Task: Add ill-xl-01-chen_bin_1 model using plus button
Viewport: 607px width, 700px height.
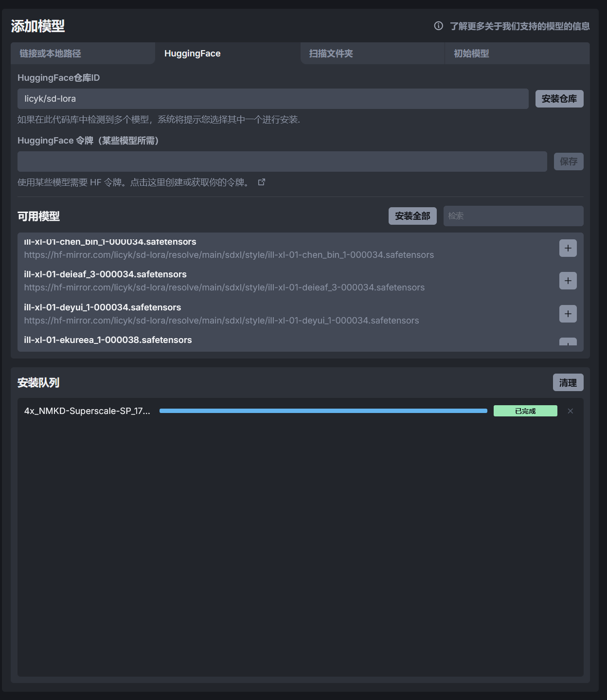Action: pyautogui.click(x=568, y=248)
